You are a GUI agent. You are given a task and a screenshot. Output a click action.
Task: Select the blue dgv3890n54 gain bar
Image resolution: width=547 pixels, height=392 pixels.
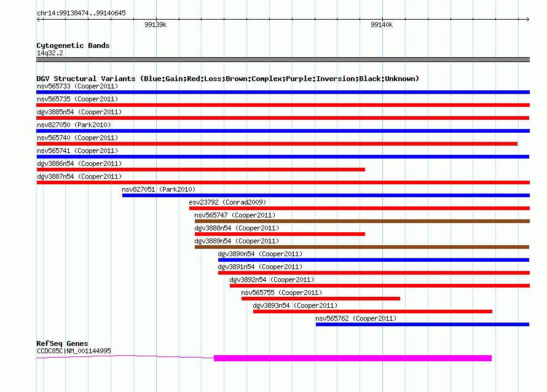point(374,260)
